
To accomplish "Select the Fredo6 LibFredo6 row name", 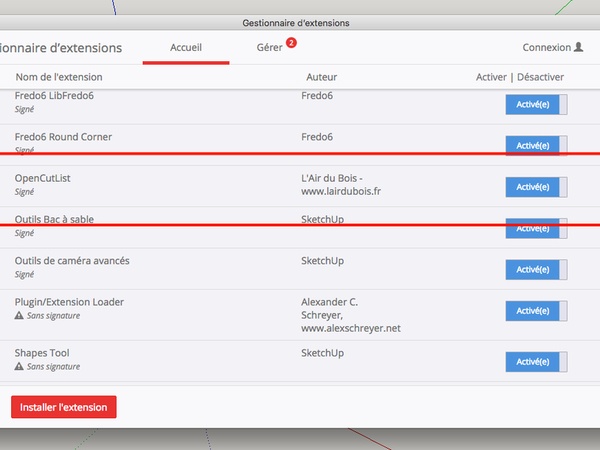I will [54, 96].
